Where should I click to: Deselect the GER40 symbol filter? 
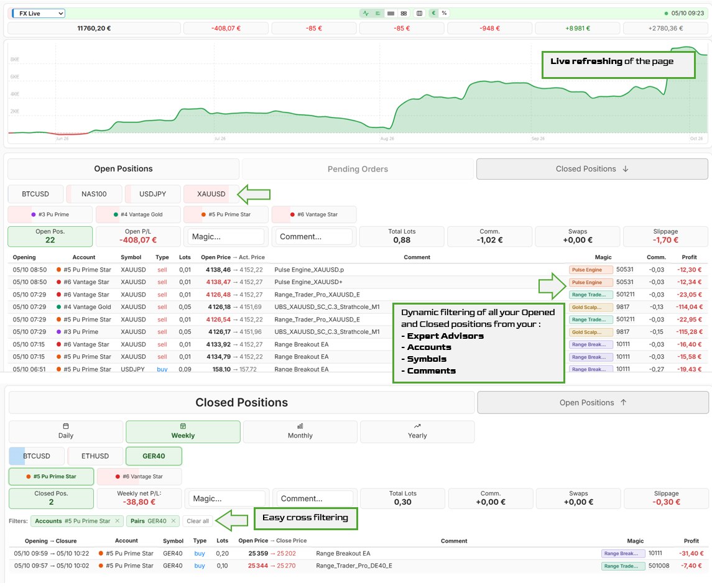[154, 456]
